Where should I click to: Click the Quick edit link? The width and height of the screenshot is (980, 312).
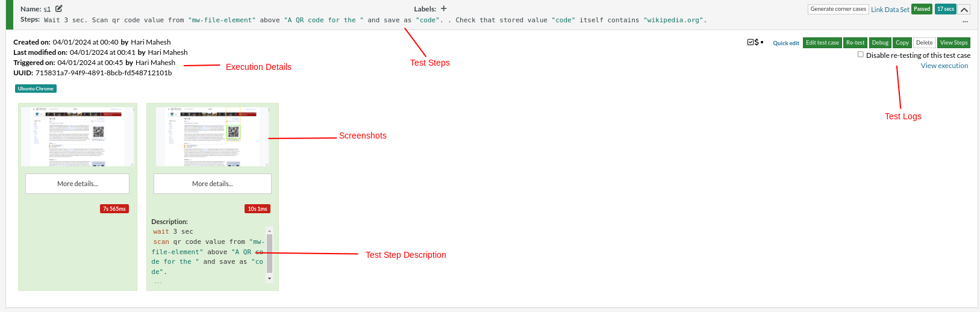click(786, 43)
